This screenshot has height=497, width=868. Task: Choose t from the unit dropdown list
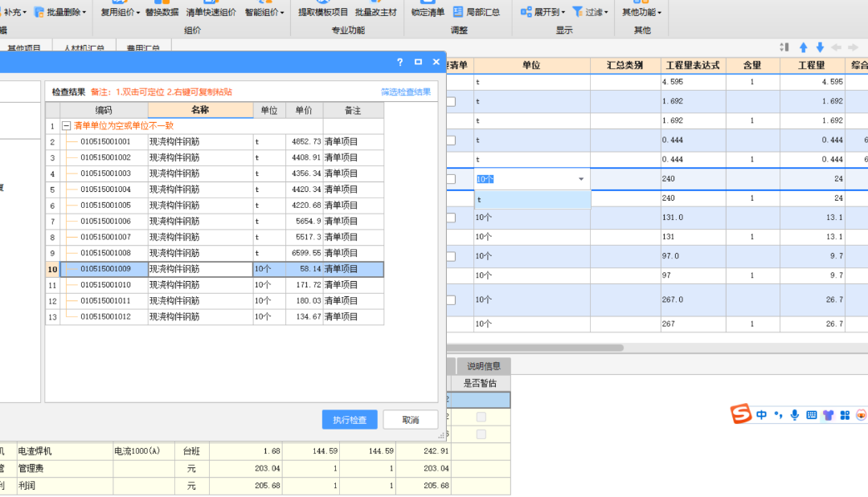coord(533,200)
